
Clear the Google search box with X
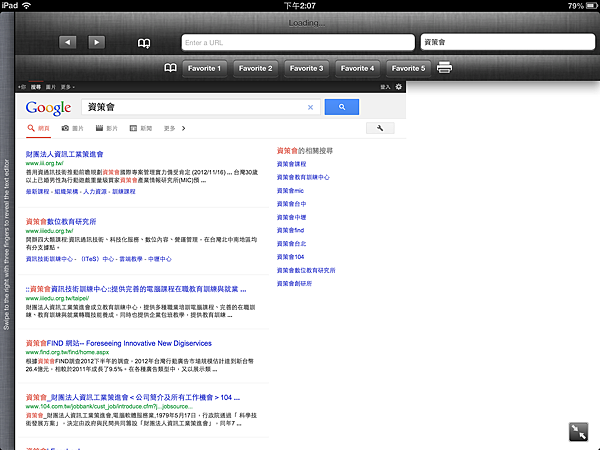tap(310, 108)
